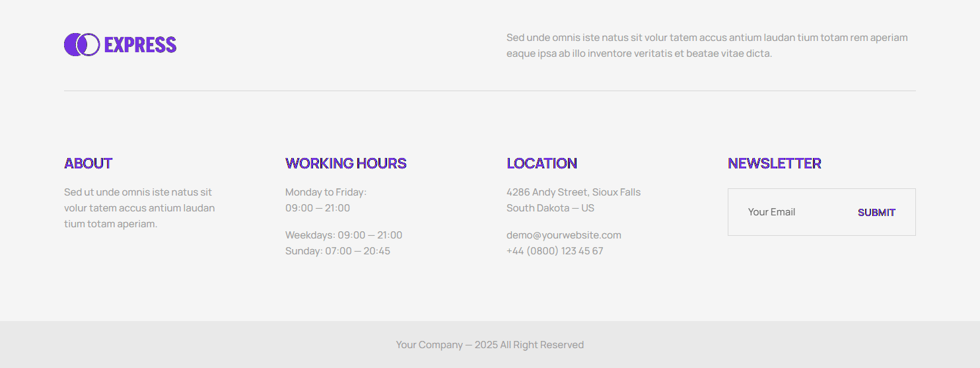The image size is (980, 368).
Task: Click the LOCATION heading
Action: coord(542,163)
